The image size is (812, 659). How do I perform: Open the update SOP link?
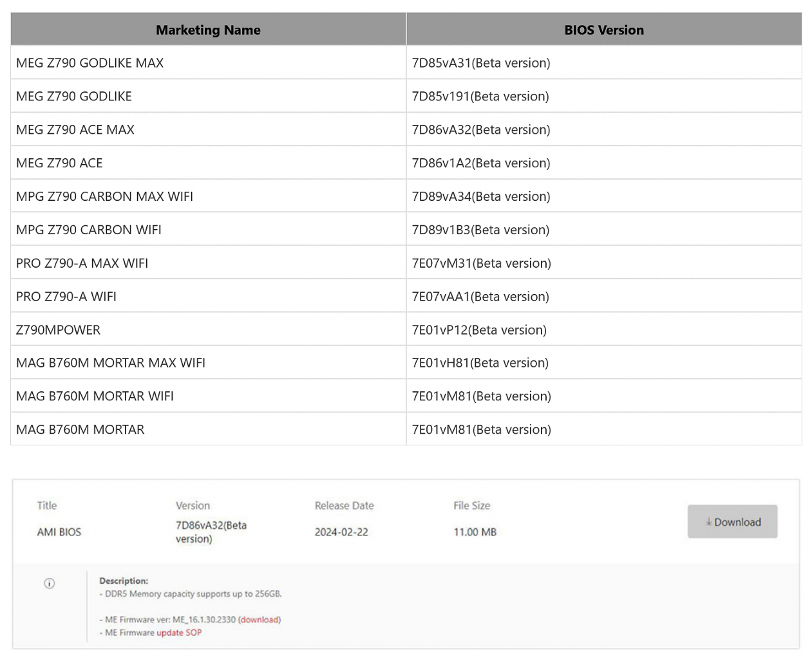[179, 633]
